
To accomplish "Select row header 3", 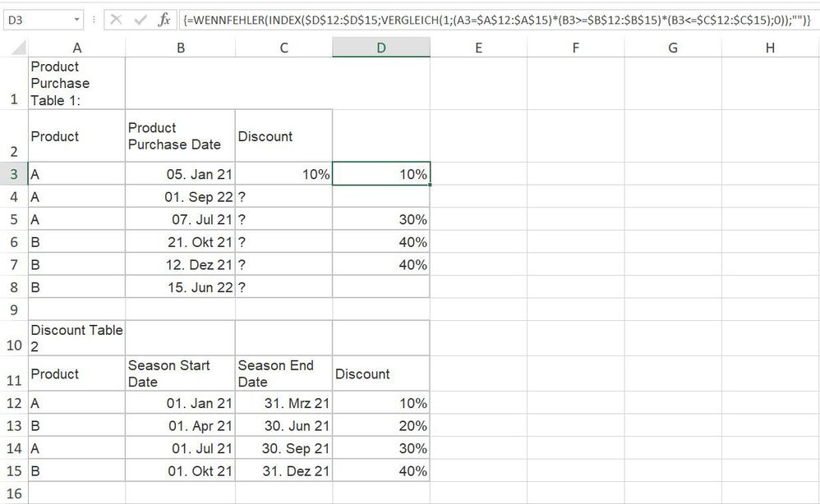I will pos(13,174).
